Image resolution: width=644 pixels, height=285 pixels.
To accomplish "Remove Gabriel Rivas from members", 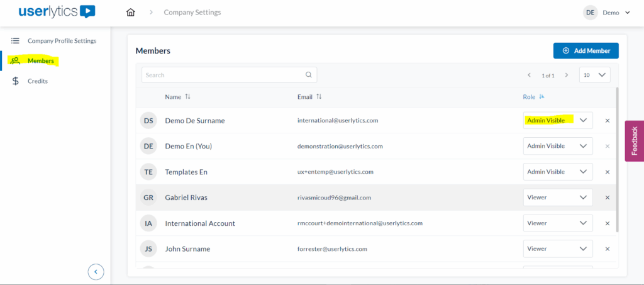I will pyautogui.click(x=607, y=198).
